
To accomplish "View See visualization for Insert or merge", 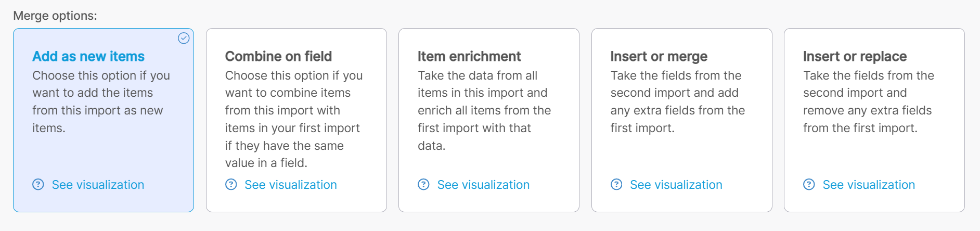I will [676, 185].
